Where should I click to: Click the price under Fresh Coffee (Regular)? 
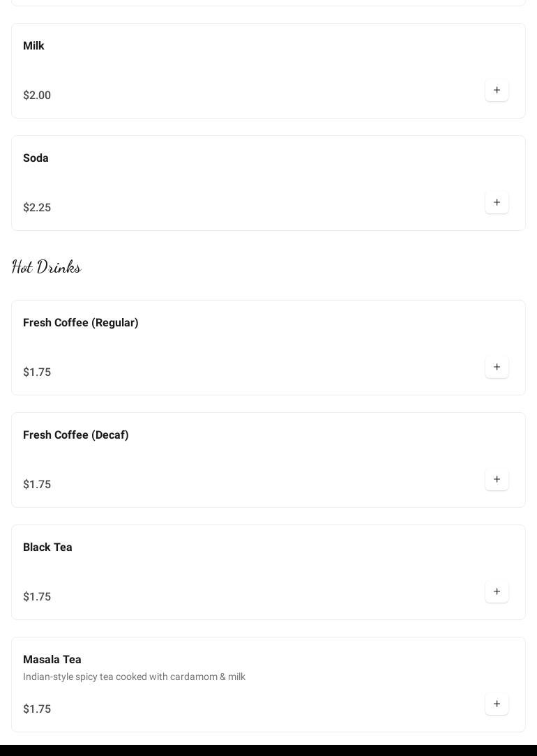[37, 372]
